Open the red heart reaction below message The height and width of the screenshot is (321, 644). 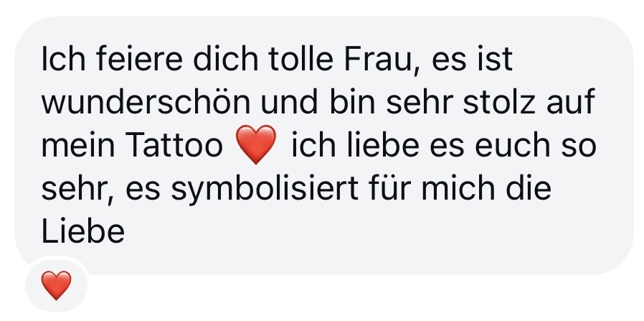tap(56, 285)
